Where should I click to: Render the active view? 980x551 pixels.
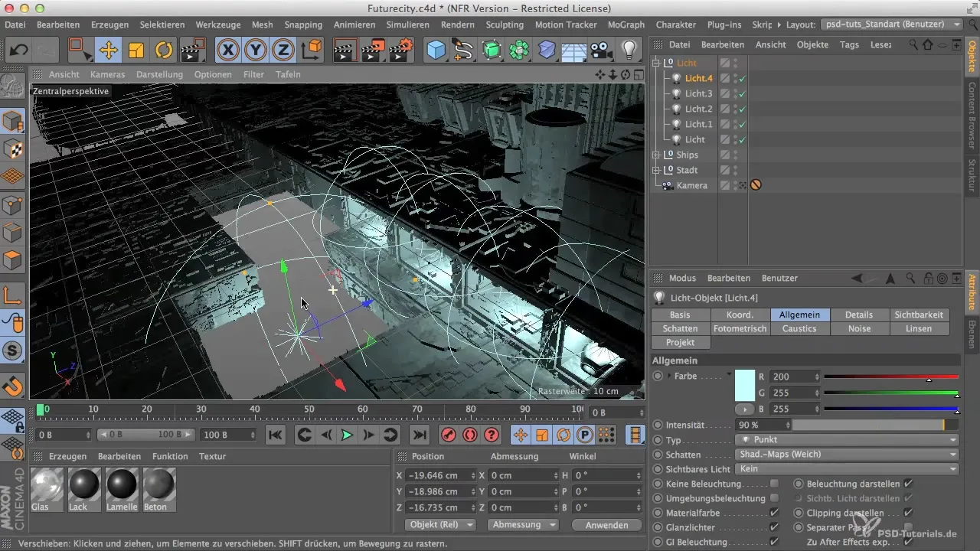click(345, 51)
